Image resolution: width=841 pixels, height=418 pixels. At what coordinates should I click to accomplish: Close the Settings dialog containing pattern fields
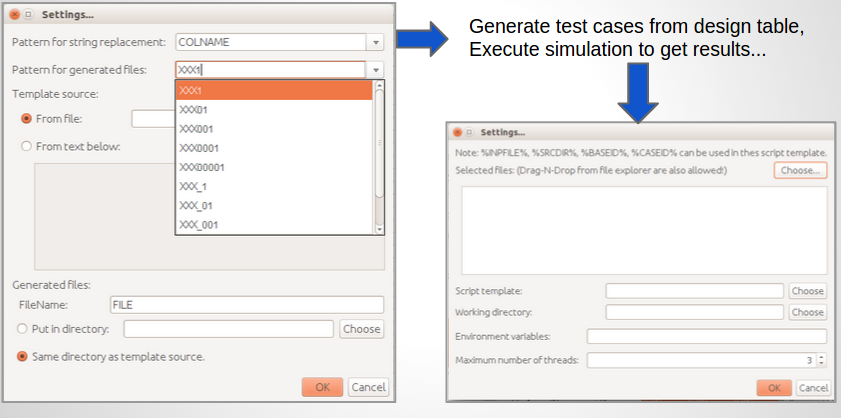tap(14, 15)
